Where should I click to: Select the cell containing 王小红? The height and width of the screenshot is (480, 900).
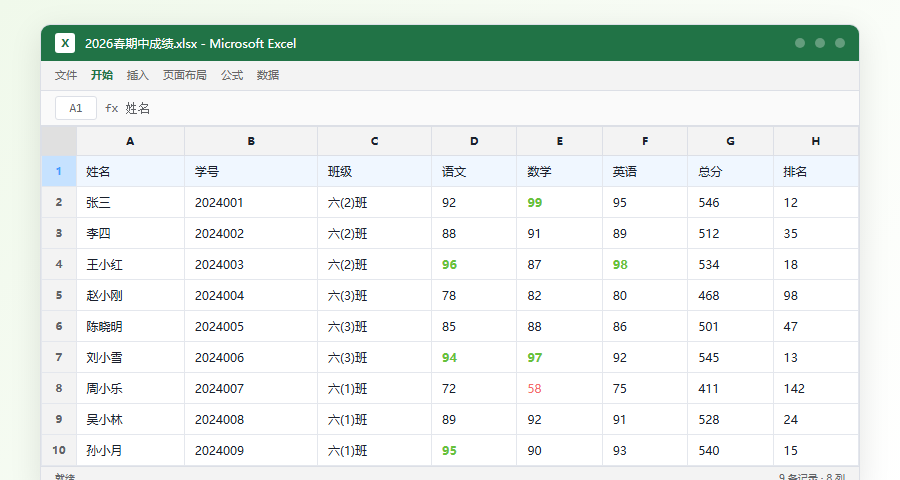130,264
